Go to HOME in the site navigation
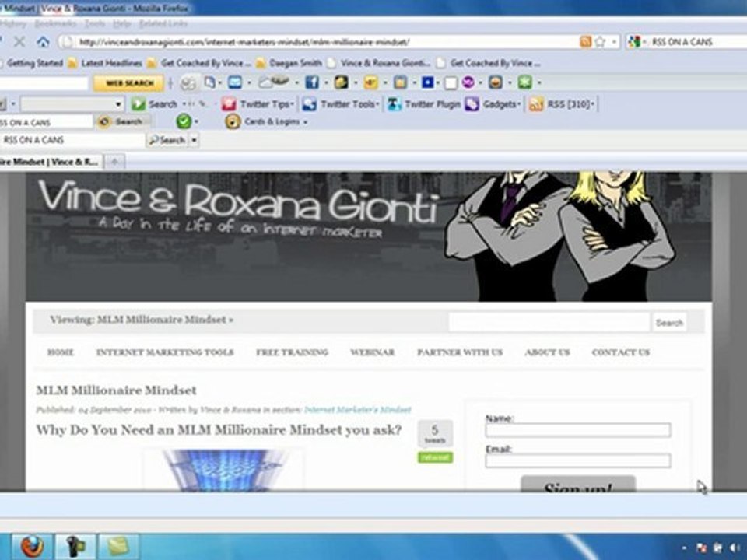This screenshot has height=560, width=747. coord(61,352)
